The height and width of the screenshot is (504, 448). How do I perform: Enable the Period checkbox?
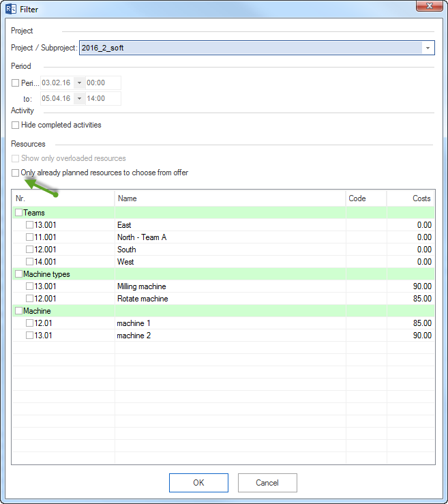15,83
